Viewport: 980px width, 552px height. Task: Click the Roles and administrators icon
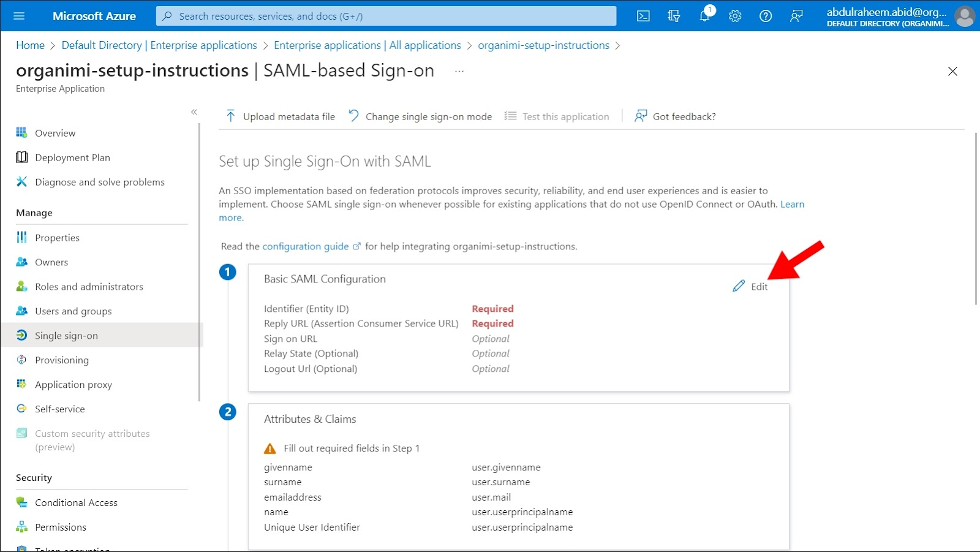[21, 286]
